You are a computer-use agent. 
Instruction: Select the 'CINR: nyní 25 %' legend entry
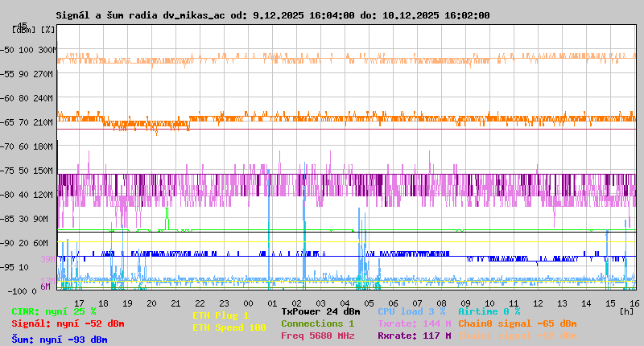pos(54,311)
